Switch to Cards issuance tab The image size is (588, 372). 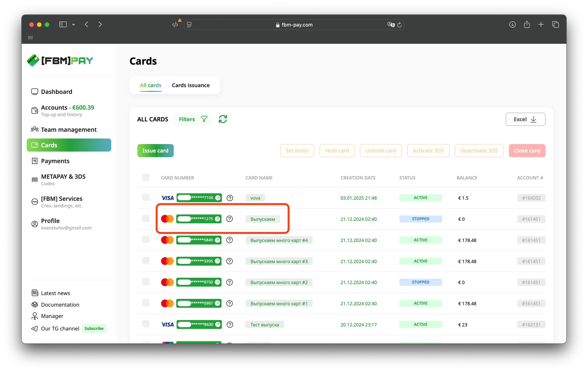[191, 85]
